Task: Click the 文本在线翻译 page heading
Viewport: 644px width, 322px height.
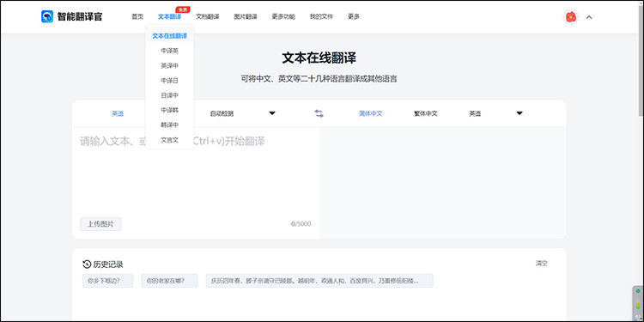Action: pos(319,58)
